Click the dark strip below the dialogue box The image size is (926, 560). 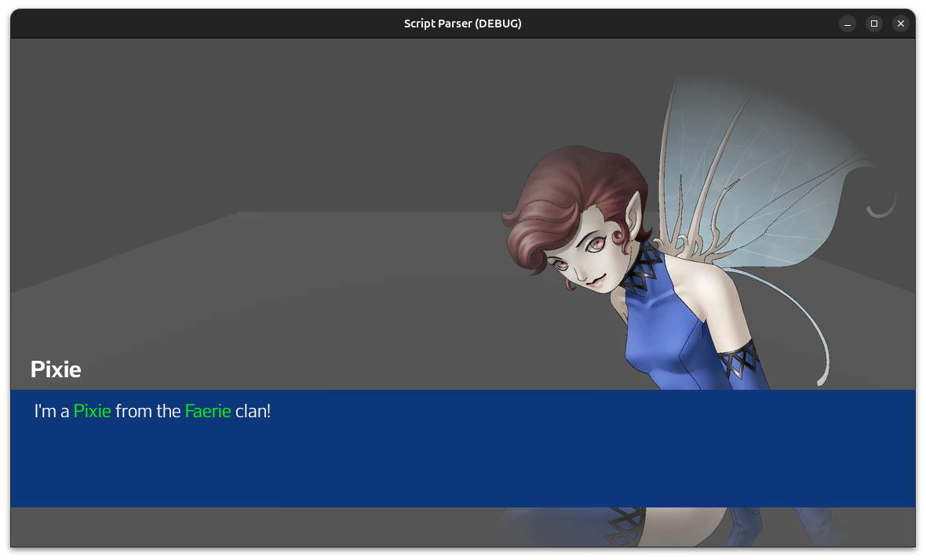235,525
